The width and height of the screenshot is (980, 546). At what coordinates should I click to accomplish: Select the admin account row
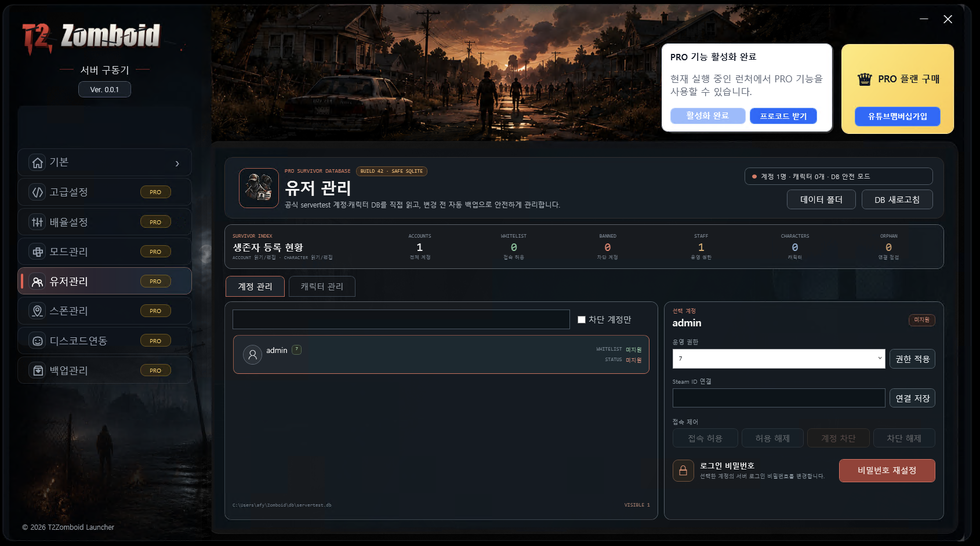(441, 354)
